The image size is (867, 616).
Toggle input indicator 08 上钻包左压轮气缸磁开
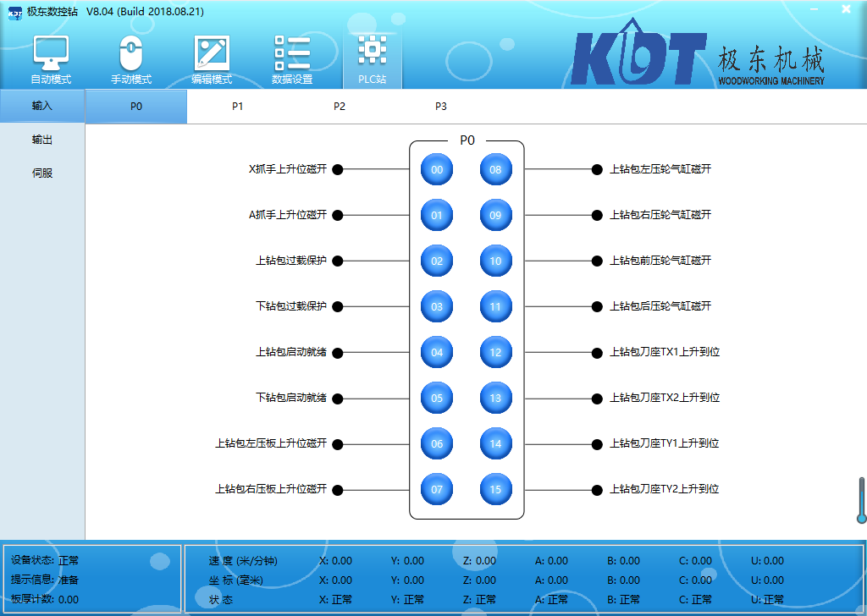[x=496, y=169]
